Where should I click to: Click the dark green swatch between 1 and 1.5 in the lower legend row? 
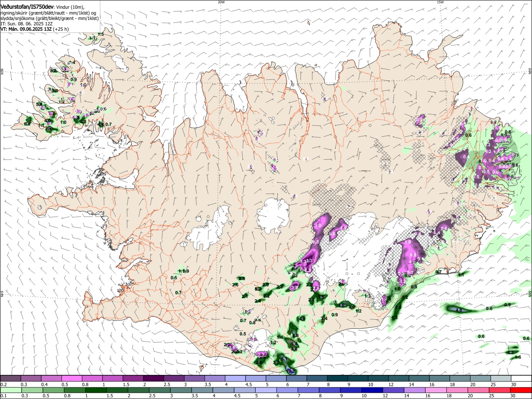pos(96,390)
